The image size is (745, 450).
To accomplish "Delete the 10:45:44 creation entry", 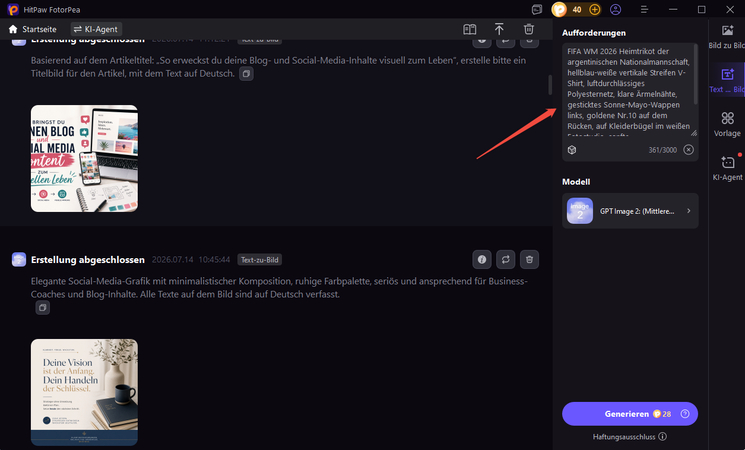I will click(529, 259).
